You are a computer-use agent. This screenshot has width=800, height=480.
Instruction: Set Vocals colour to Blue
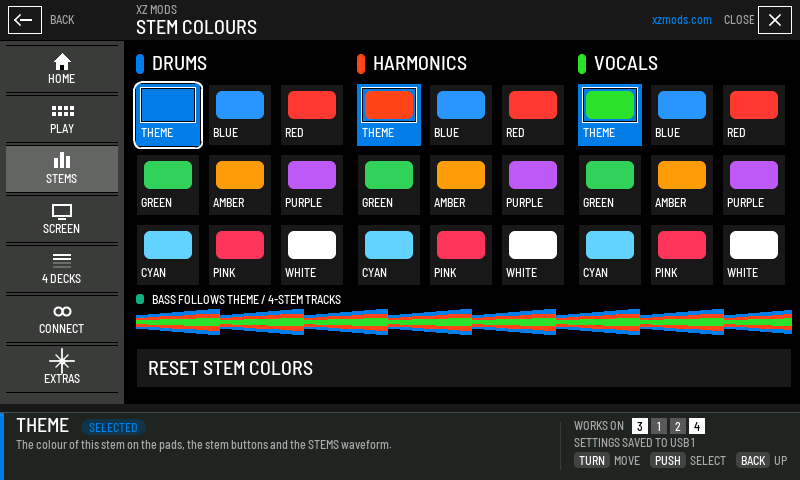[x=682, y=115]
